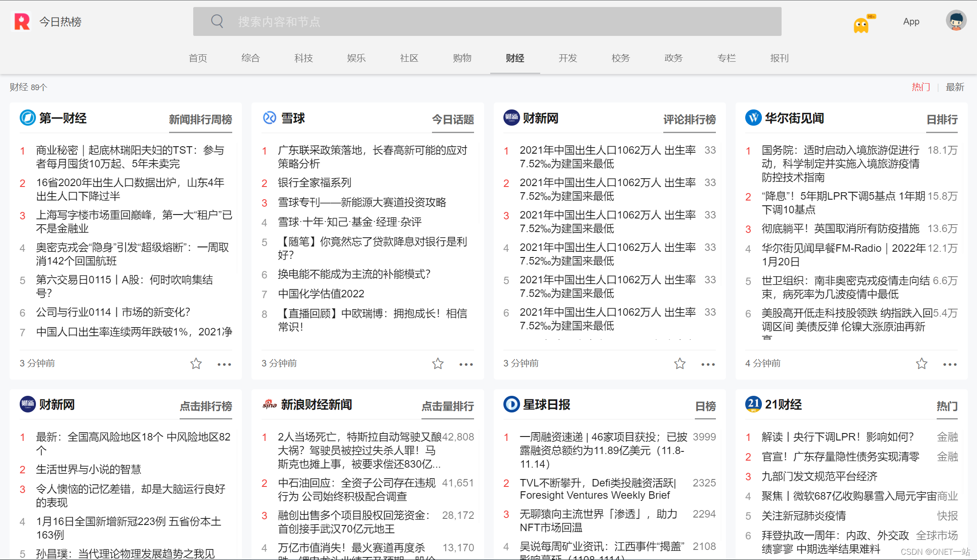Switch to the 开发 tab

tap(568, 58)
